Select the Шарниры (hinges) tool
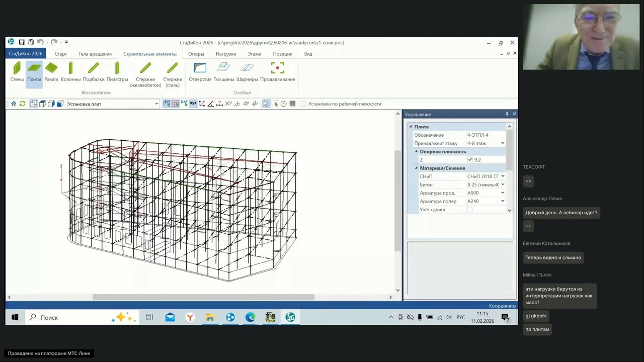Image resolution: width=644 pixels, height=362 pixels. click(x=247, y=72)
